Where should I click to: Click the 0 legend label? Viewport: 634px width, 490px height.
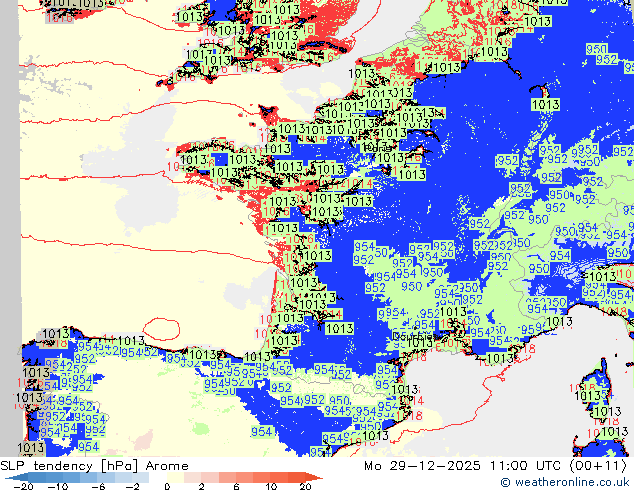point(167,486)
